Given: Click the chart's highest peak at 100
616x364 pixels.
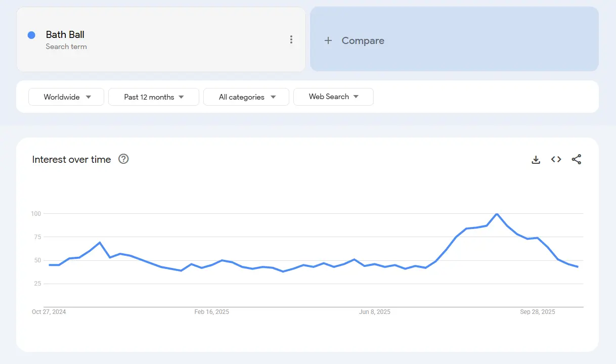Looking at the screenshot, I should click(x=497, y=214).
